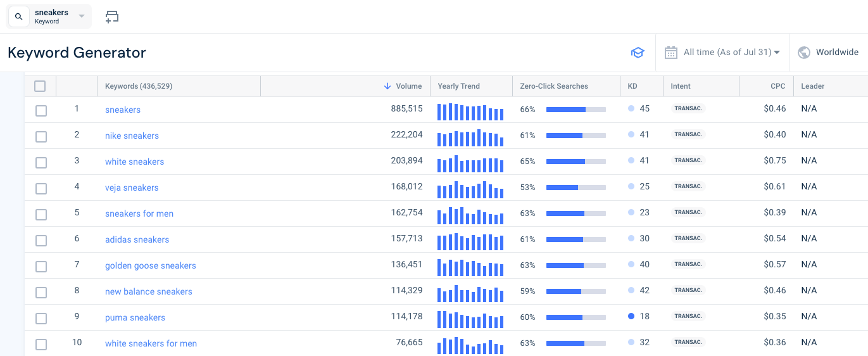Click the Leader column header
The height and width of the screenshot is (356, 868).
pyautogui.click(x=813, y=86)
